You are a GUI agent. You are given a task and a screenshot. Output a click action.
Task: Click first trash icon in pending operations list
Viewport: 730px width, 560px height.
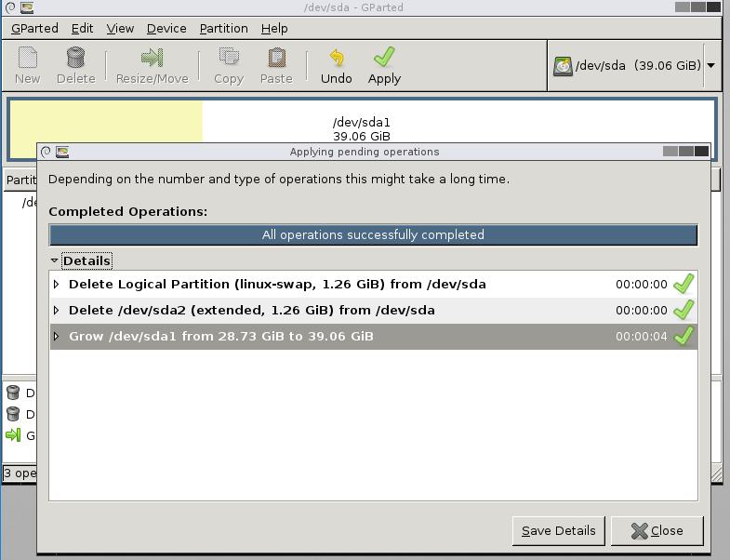[x=13, y=393]
